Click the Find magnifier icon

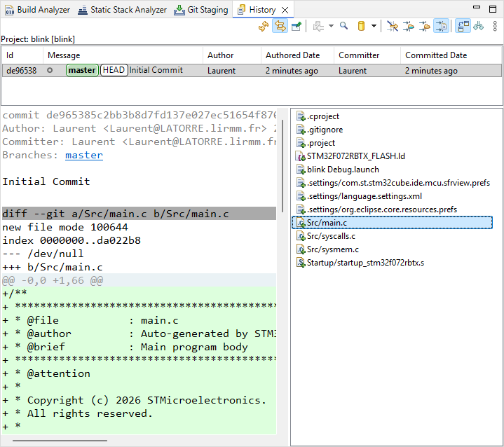click(343, 27)
